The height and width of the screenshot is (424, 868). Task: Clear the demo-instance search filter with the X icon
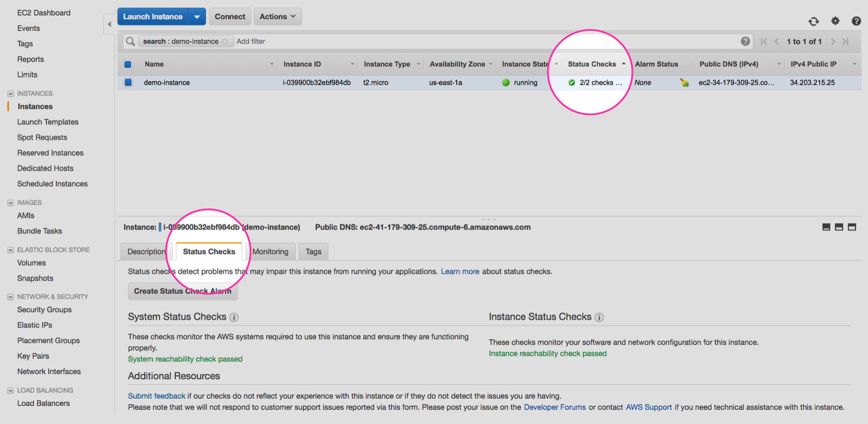click(225, 41)
